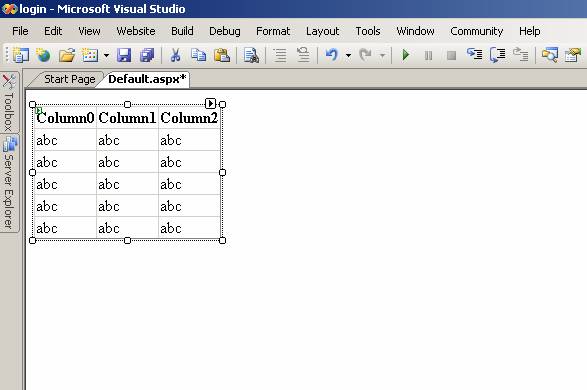Open the Community menu
Screen dimensions: 587x390
[477, 31]
